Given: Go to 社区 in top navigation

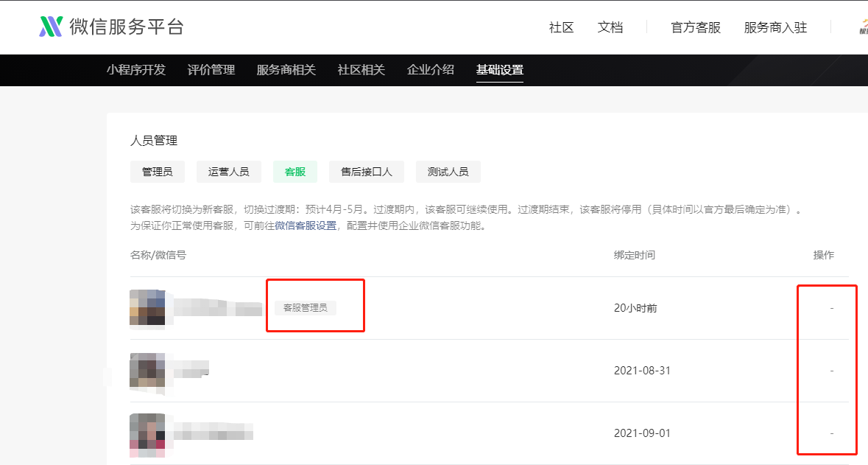Looking at the screenshot, I should [x=561, y=27].
